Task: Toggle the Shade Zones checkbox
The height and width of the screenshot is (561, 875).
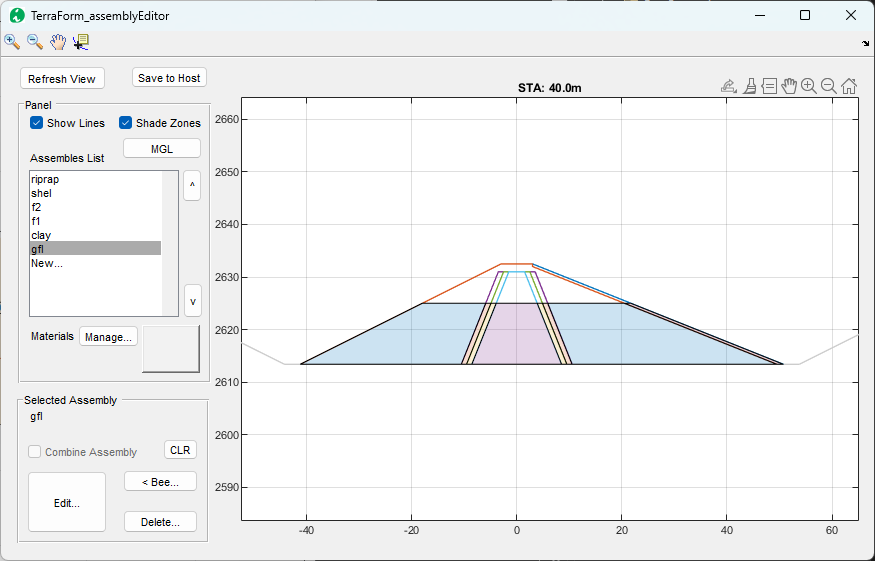Action: tap(126, 123)
